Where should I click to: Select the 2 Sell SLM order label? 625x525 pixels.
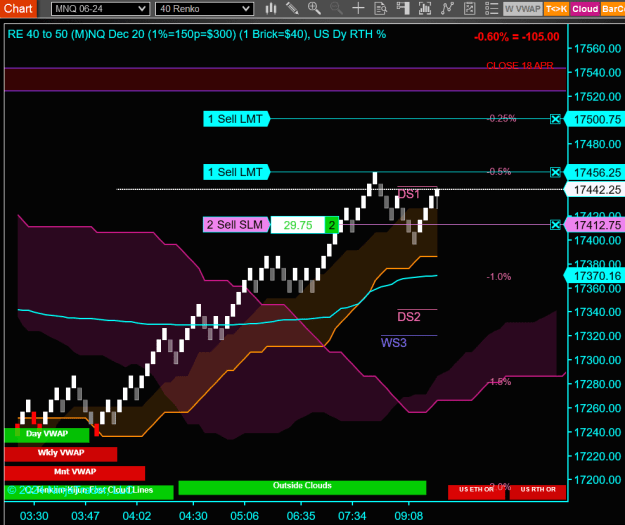236,225
